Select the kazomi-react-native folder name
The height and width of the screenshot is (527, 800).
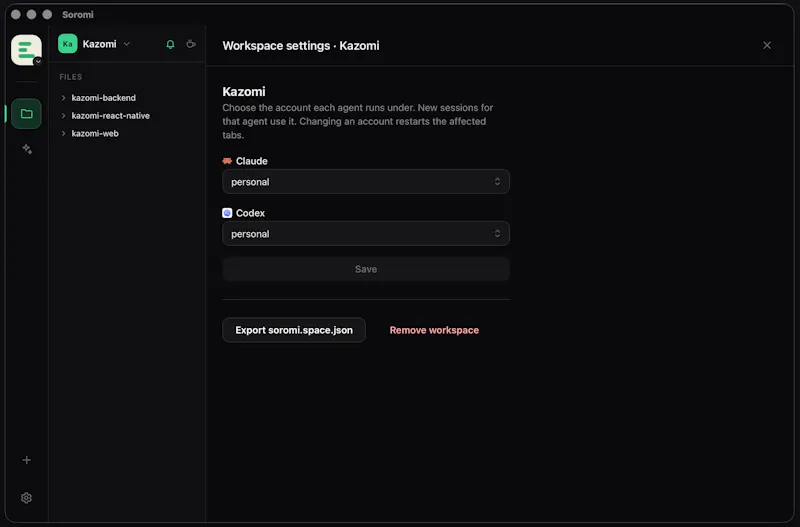point(111,116)
